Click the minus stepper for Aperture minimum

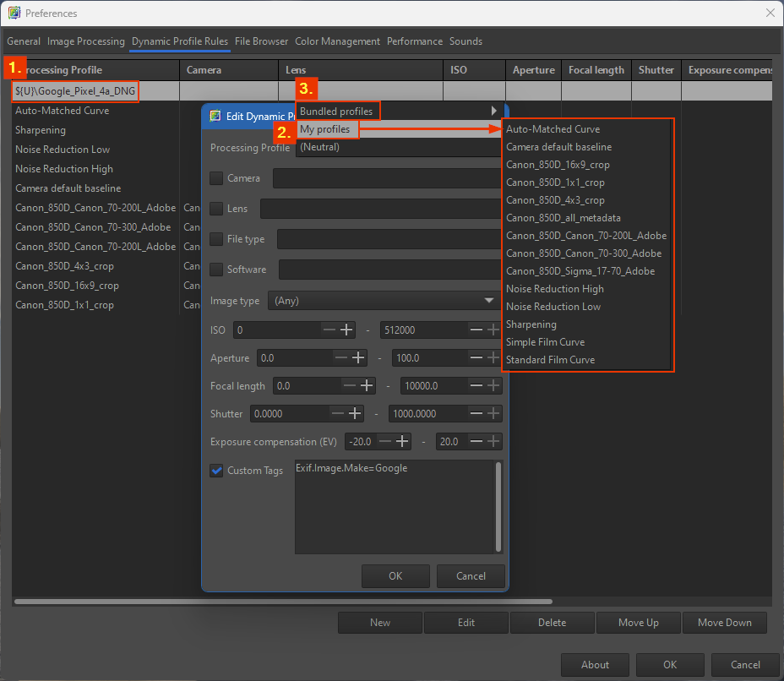pos(341,358)
